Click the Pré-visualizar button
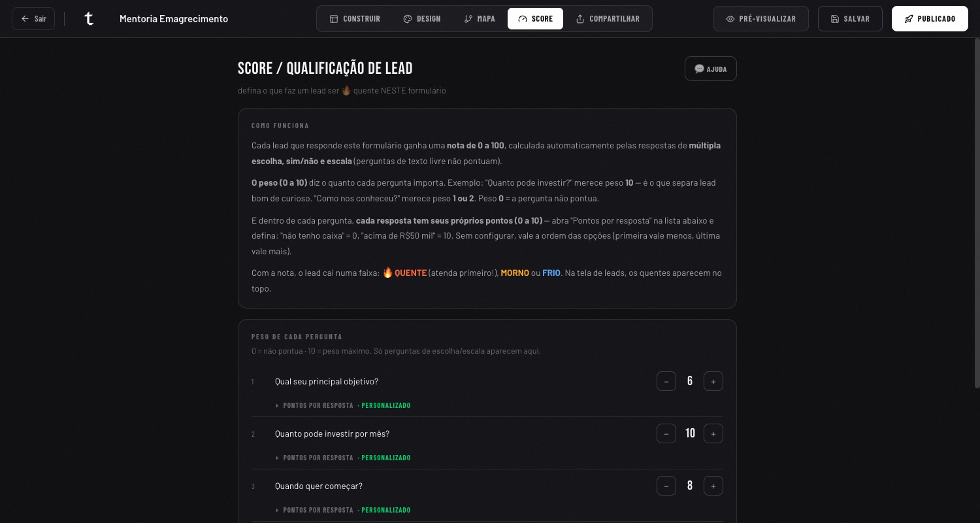 point(761,19)
